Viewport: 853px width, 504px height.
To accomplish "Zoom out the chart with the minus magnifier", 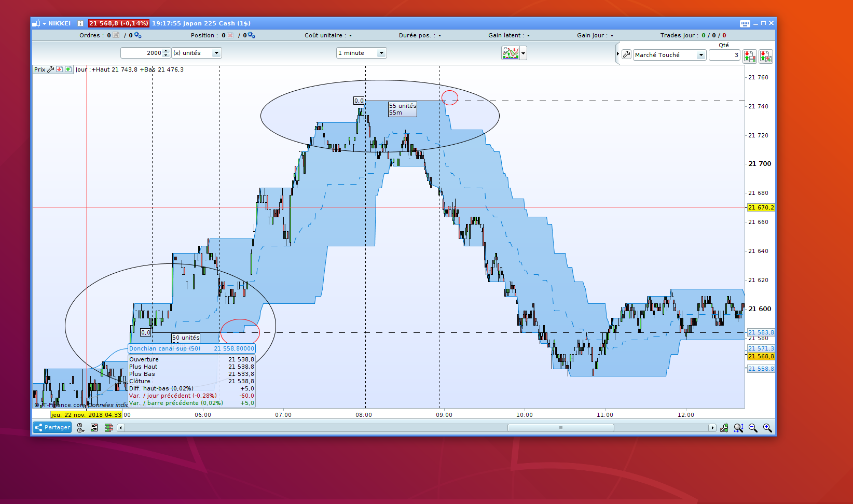I will coord(753,428).
